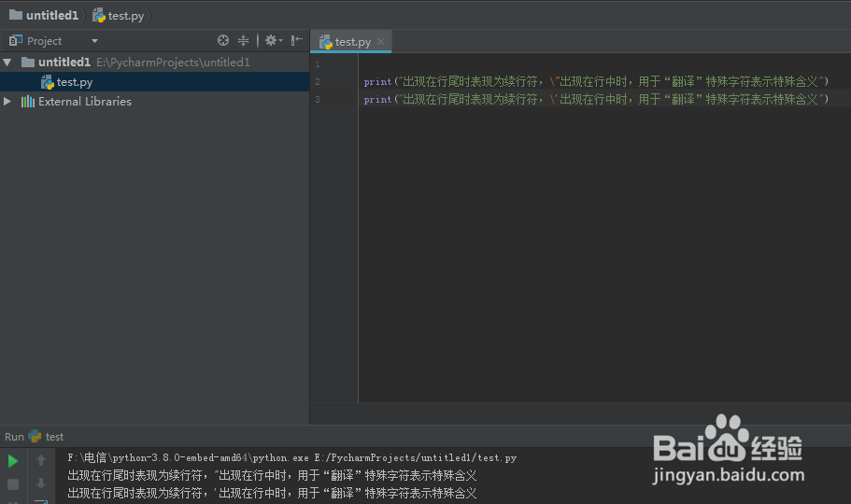Collapse all nodes in the Project panel
Image resolution: width=851 pixels, height=504 pixels.
[x=243, y=40]
